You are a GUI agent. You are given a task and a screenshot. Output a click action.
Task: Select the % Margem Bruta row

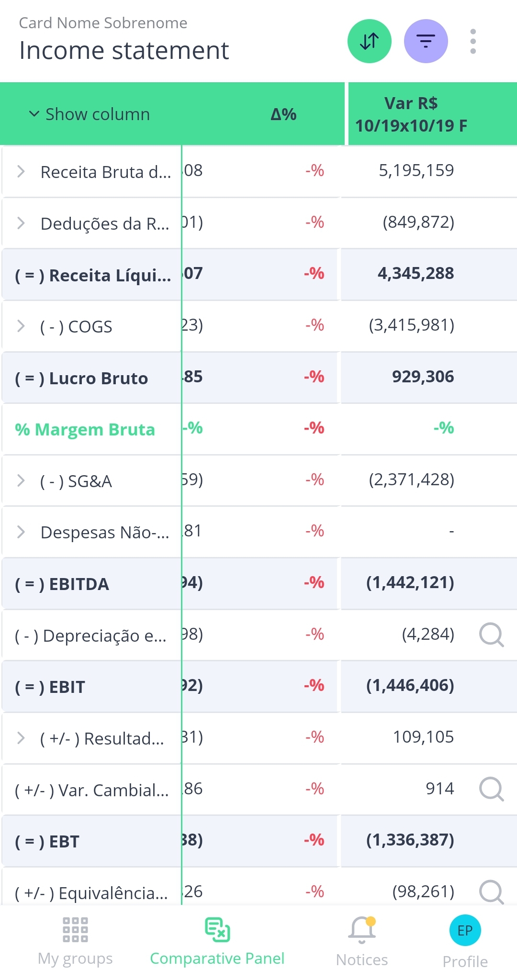pyautogui.click(x=85, y=429)
